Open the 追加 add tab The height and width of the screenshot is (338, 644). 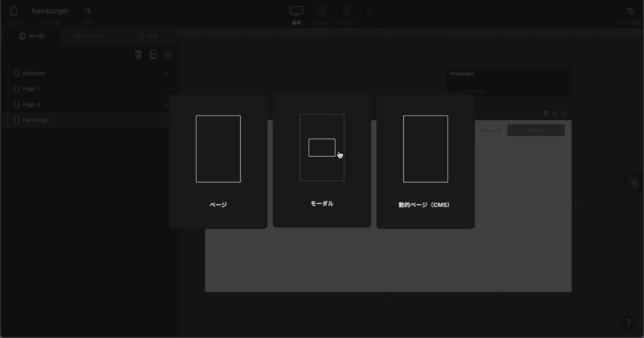[148, 36]
